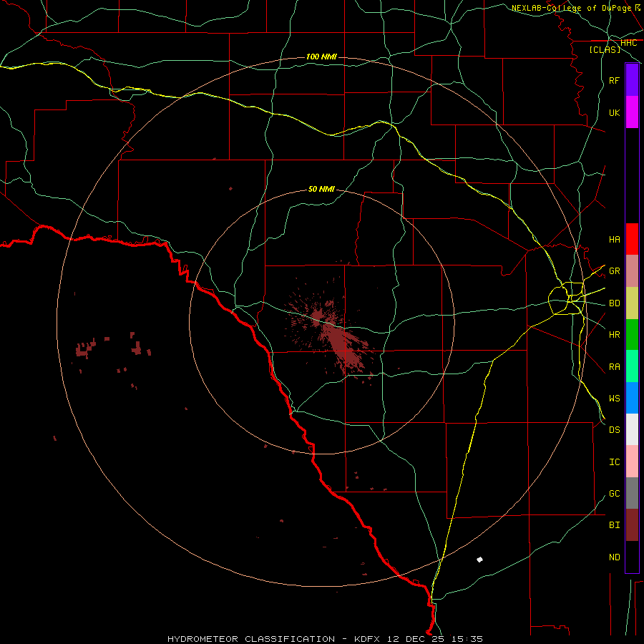Click the BD yellow legend swatch
The width and height of the screenshot is (644, 644).
click(x=632, y=303)
